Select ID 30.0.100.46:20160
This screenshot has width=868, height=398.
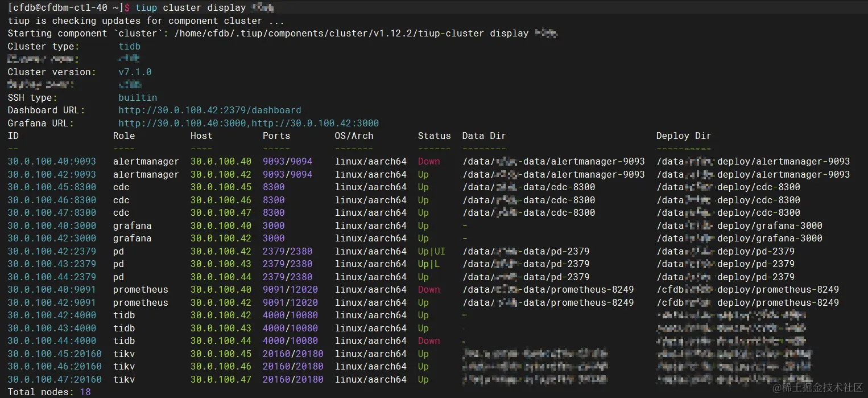55,367
